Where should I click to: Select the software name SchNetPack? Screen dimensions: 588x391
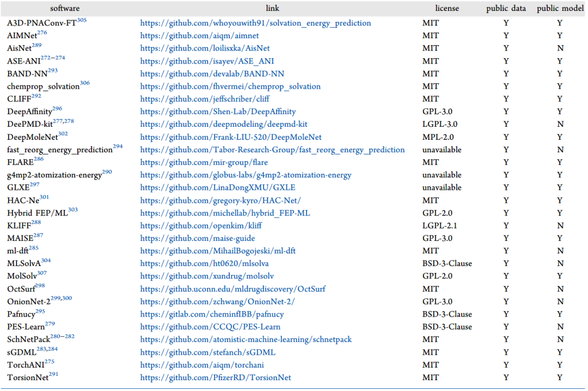pos(28,340)
